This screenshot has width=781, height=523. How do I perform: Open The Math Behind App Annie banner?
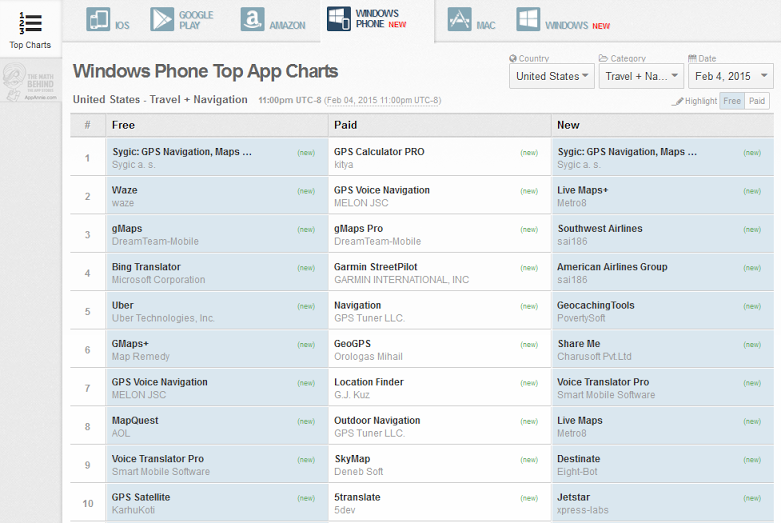pos(30,81)
